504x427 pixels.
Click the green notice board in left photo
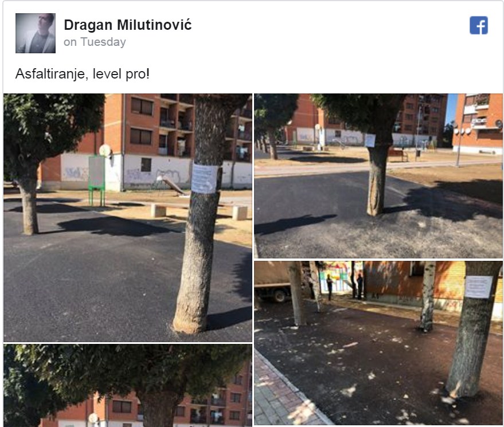pos(97,180)
